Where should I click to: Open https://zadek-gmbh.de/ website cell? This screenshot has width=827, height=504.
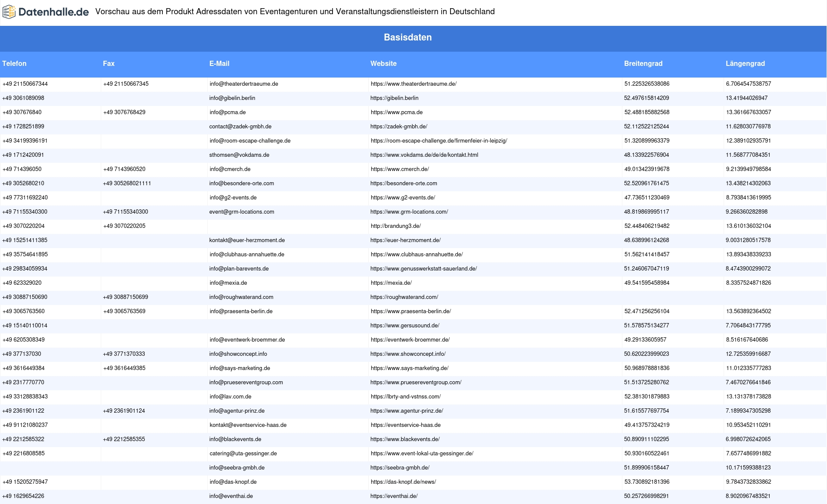399,127
